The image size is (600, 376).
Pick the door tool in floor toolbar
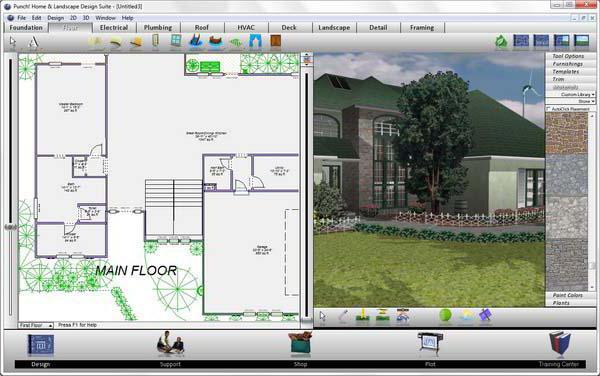(155, 41)
